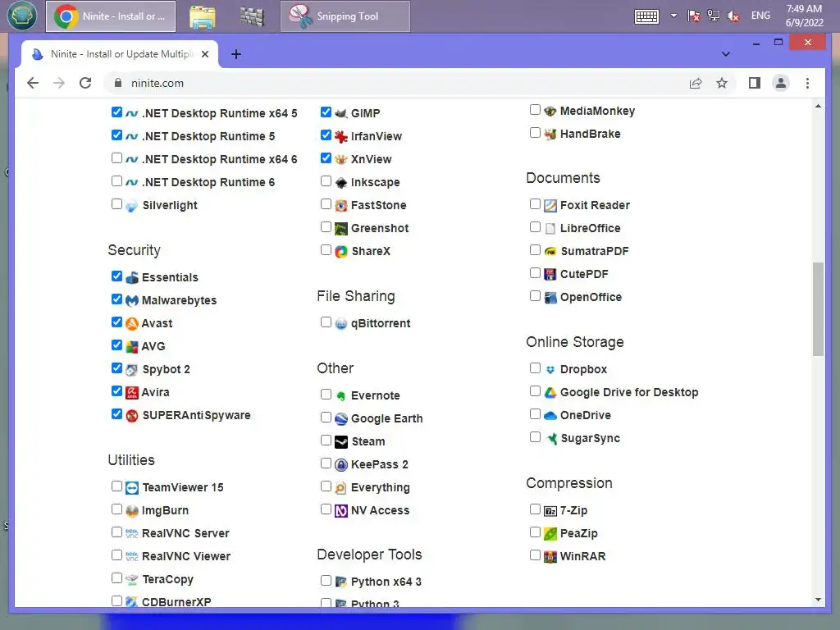Click the Evernote elephant icon
This screenshot has width=840, height=630.
coord(340,396)
